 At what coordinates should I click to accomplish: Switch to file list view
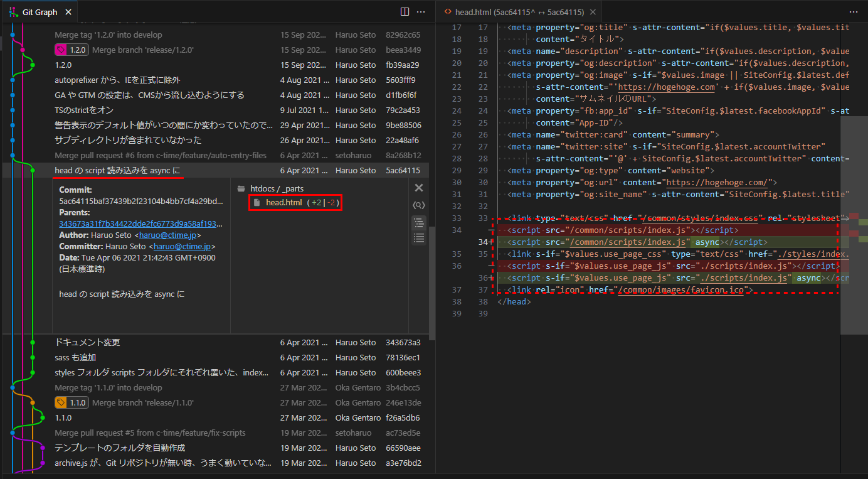coord(419,237)
